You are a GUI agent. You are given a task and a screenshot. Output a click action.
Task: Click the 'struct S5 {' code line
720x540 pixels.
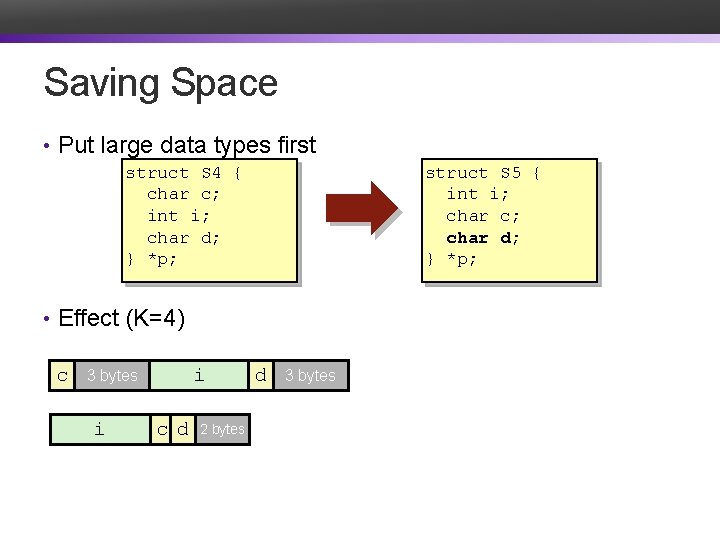pos(482,173)
